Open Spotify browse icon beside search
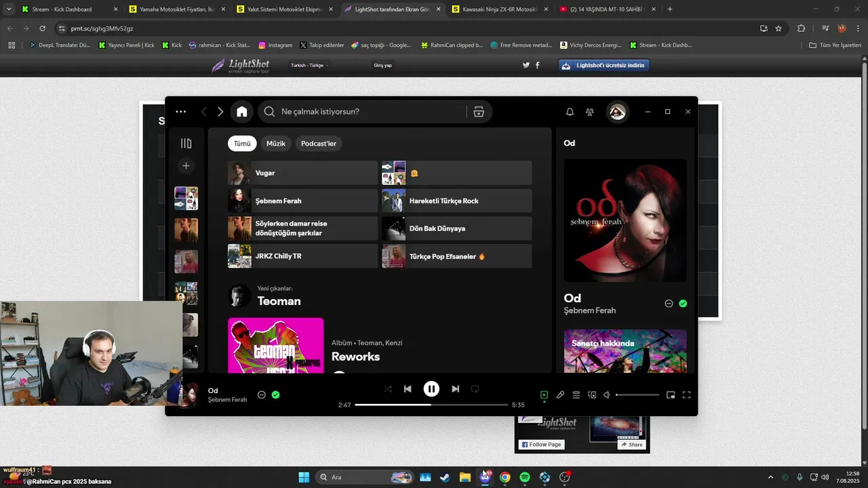The image size is (868, 488). pyautogui.click(x=479, y=112)
